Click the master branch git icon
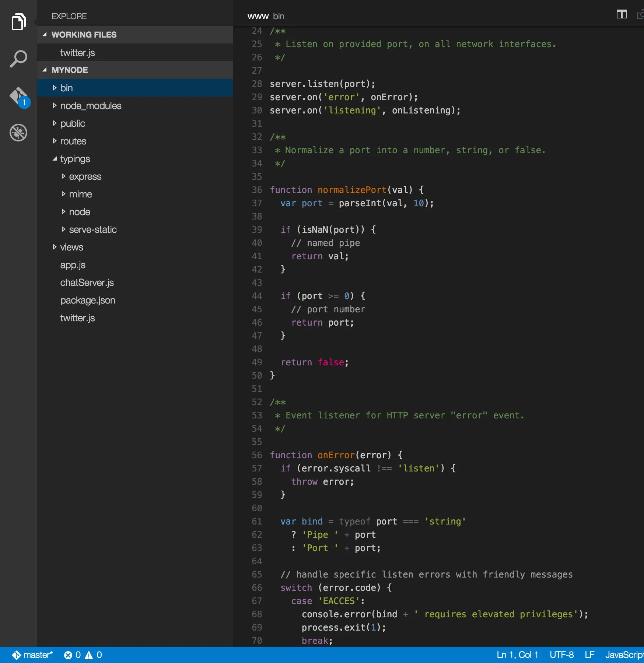Viewport: 644px width, 663px height. click(x=17, y=655)
